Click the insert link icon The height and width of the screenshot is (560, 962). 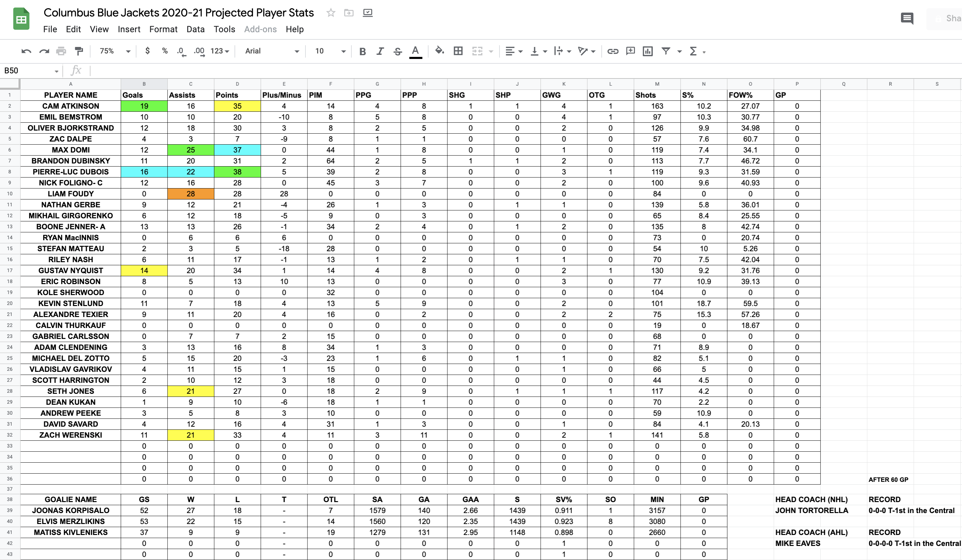pos(612,51)
